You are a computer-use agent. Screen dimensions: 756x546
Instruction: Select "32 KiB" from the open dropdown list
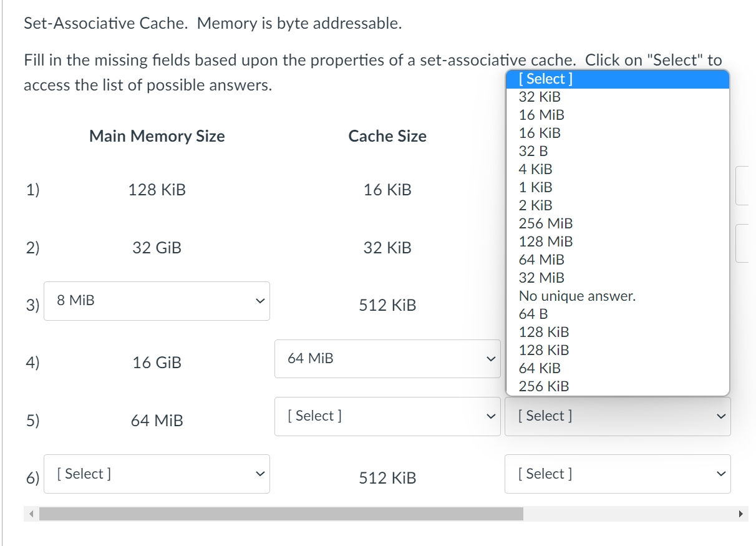click(539, 97)
